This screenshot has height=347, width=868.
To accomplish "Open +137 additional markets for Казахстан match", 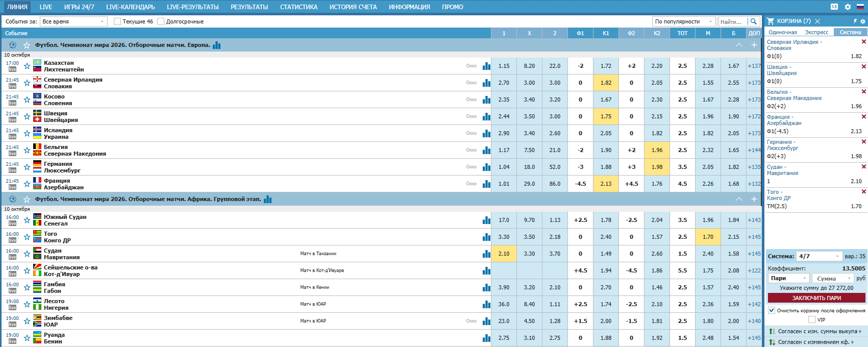I will click(754, 66).
